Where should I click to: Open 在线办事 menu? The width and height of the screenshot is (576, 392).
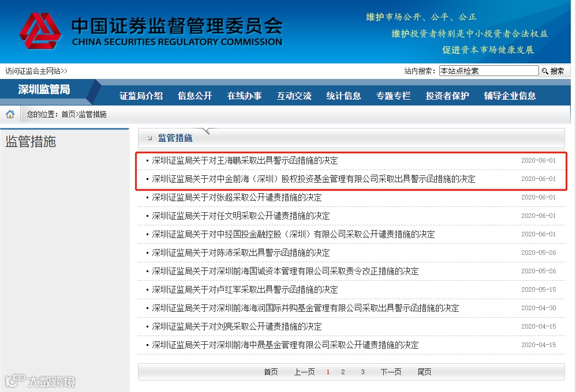pos(244,96)
